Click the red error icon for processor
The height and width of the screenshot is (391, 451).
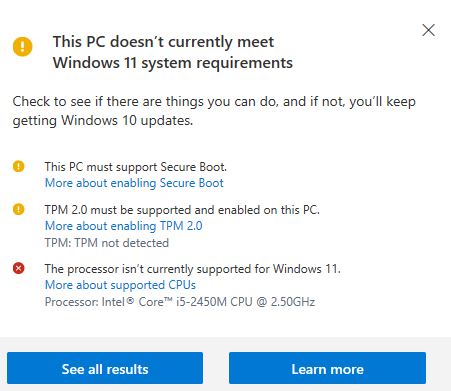coord(19,268)
